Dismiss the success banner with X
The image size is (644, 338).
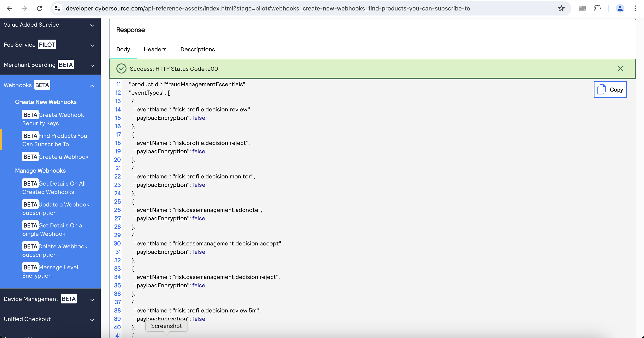(x=620, y=69)
